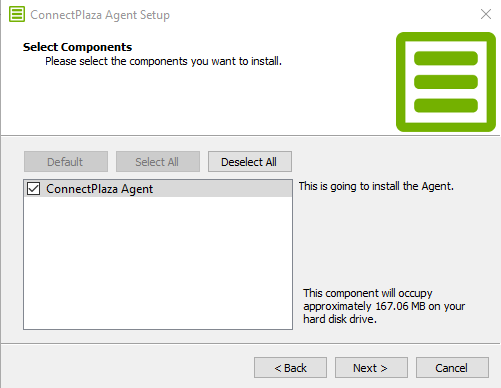
Task: Go to the previous step with Back
Action: click(290, 368)
